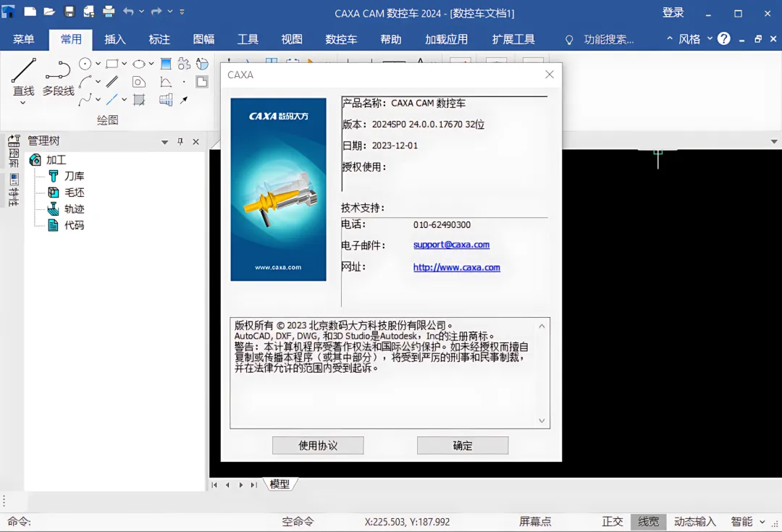Click the 功能搜索 search field
The width and height of the screenshot is (782, 532).
608,39
